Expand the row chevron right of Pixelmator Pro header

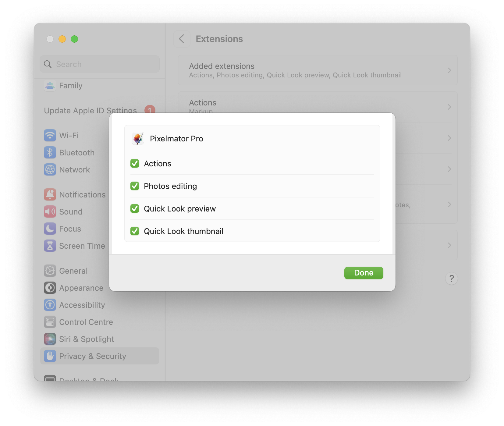pos(449,138)
